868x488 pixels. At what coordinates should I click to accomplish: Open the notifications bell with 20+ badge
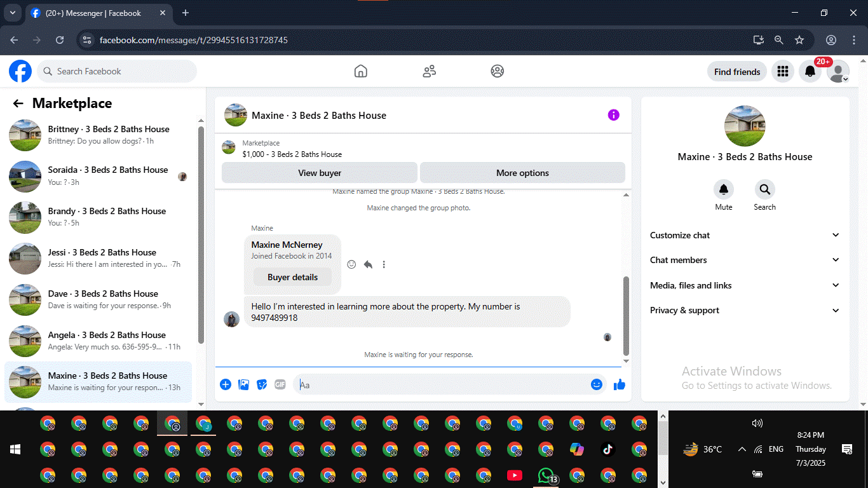(810, 72)
